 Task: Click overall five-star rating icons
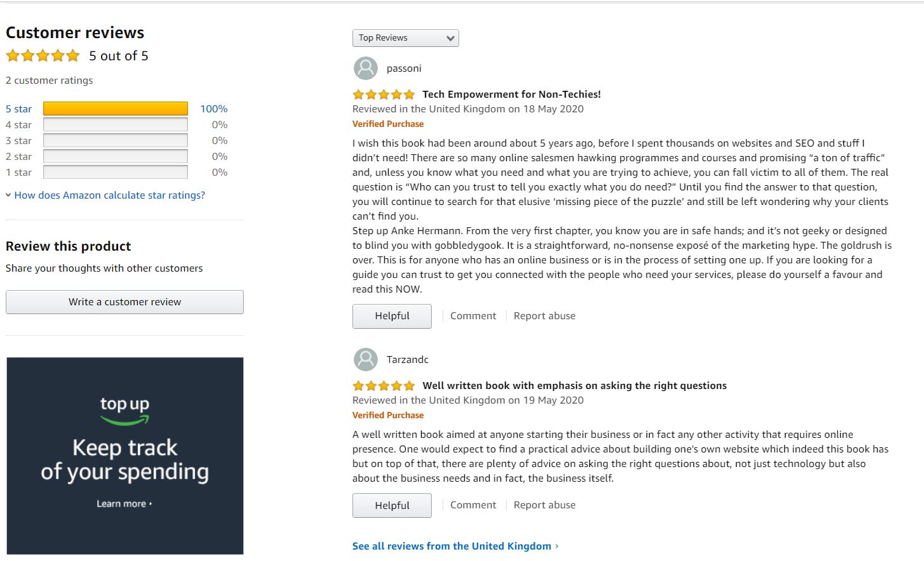click(43, 56)
